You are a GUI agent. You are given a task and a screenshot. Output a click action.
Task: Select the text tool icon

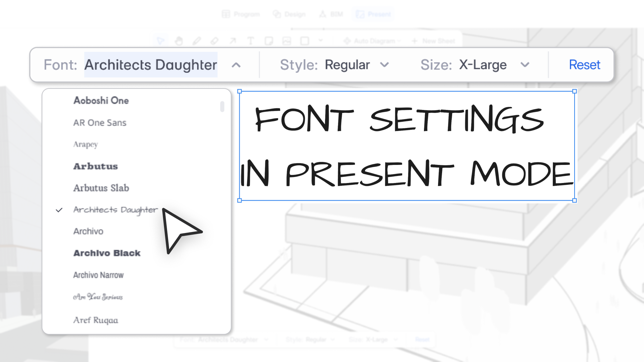pos(250,41)
